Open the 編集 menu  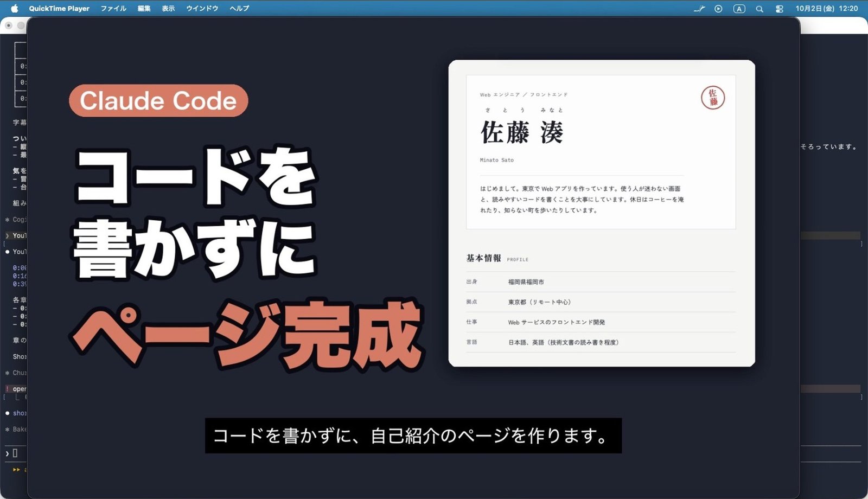coord(144,8)
